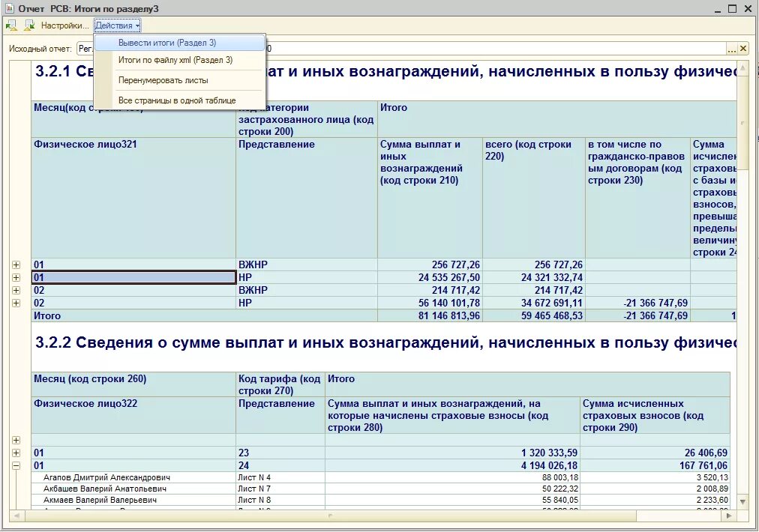Expand row 01 НР in section 3.2.1

(16, 277)
